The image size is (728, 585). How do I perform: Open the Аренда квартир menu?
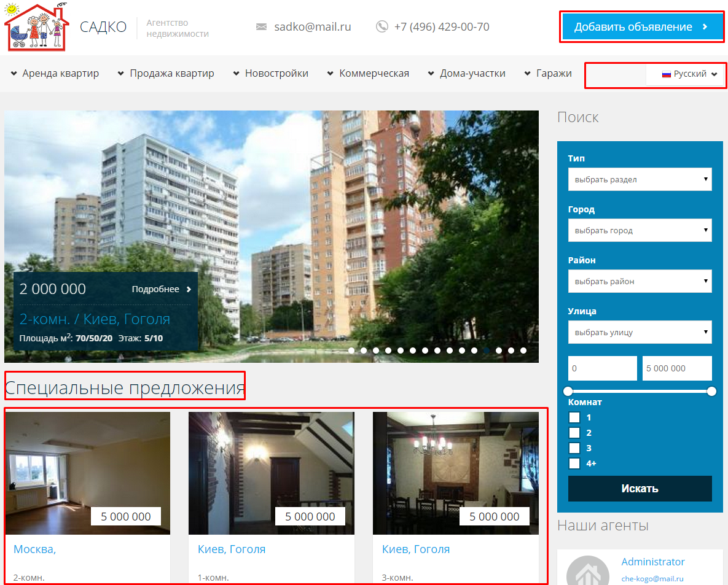click(55, 73)
